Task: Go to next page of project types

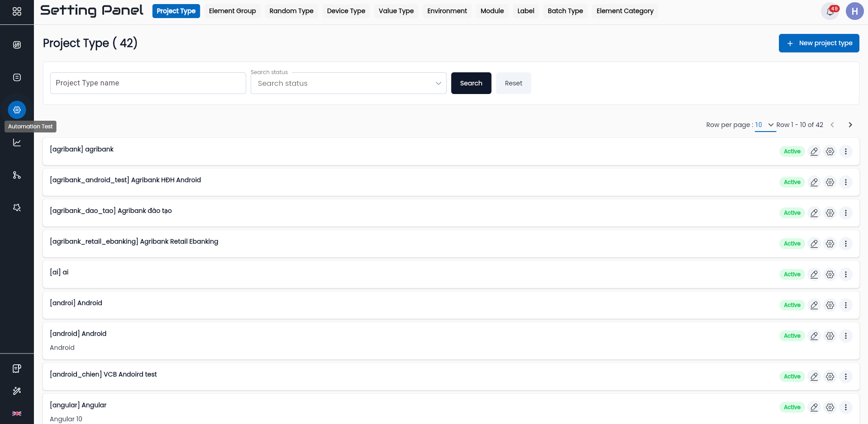Action: click(850, 125)
